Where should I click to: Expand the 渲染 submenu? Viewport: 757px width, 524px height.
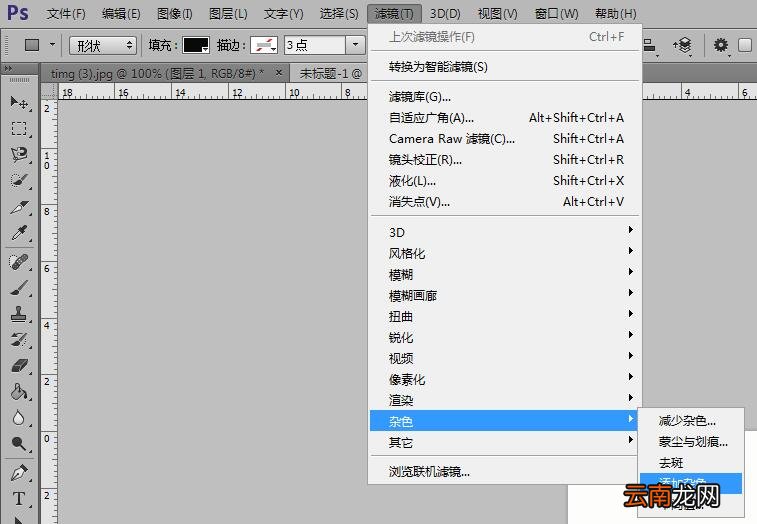coord(505,400)
